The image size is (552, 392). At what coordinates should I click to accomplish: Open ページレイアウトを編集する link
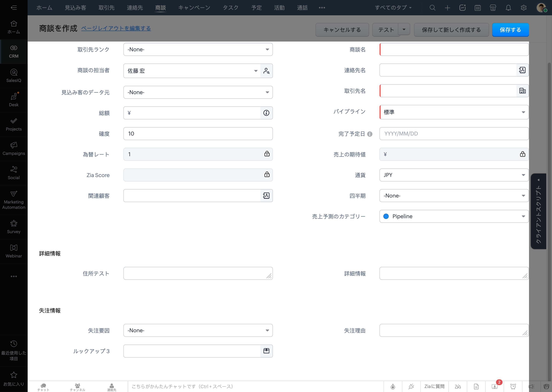pyautogui.click(x=116, y=28)
